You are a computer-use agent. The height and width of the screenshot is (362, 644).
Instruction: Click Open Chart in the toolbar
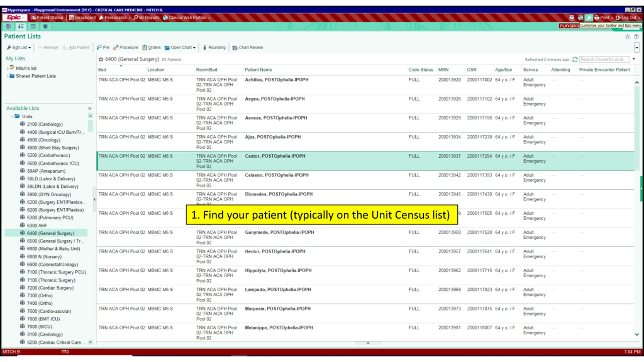coord(180,47)
